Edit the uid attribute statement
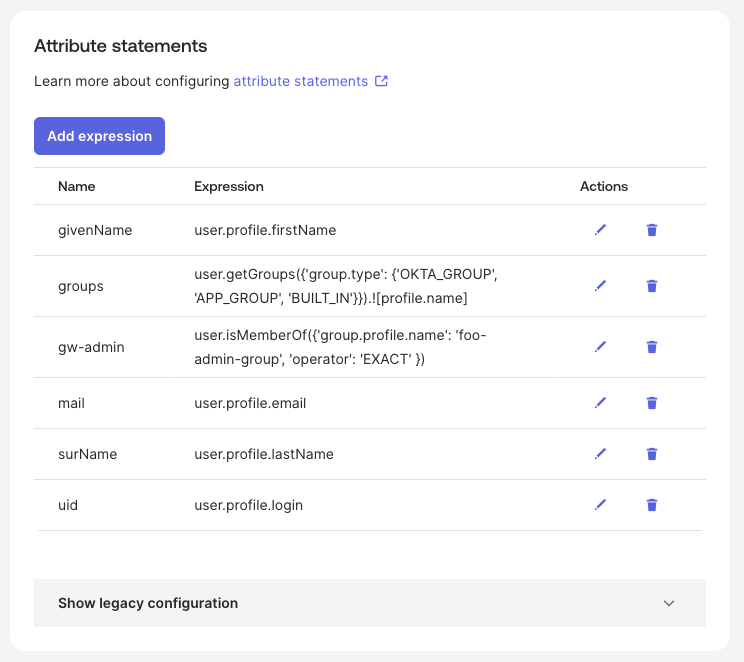 (600, 505)
